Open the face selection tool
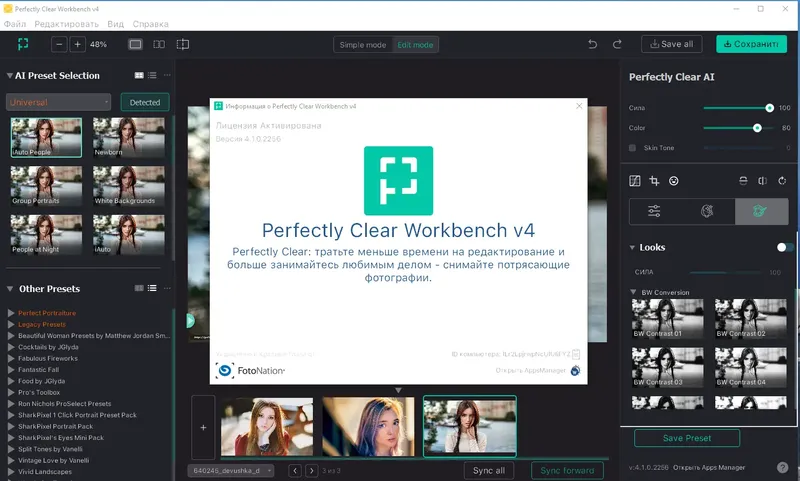This screenshot has width=800, height=481. tap(674, 181)
